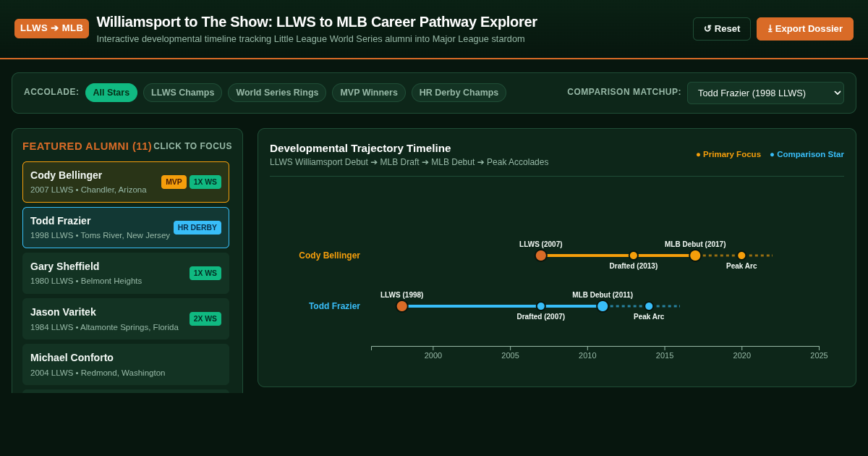Filter by World Series Rings
The width and height of the screenshot is (868, 456).
click(277, 93)
